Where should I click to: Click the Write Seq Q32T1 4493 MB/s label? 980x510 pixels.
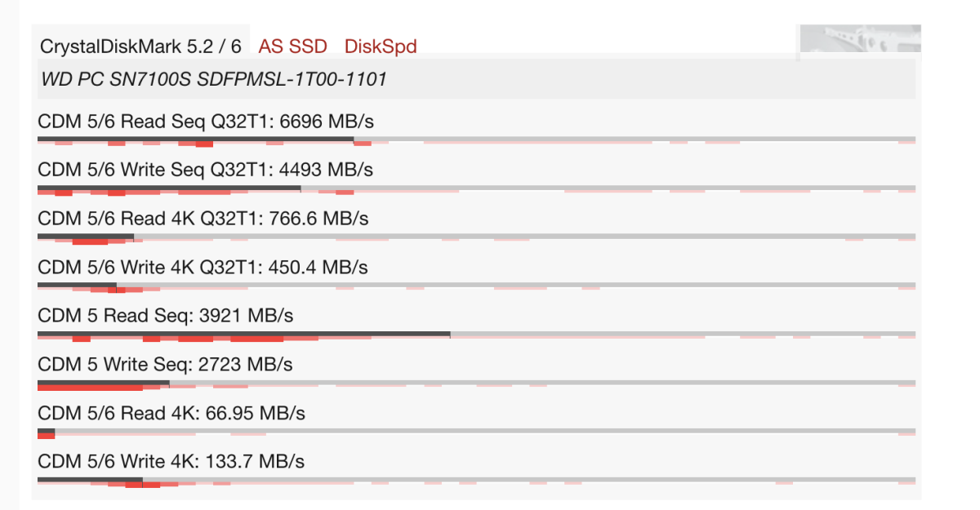[x=206, y=171]
